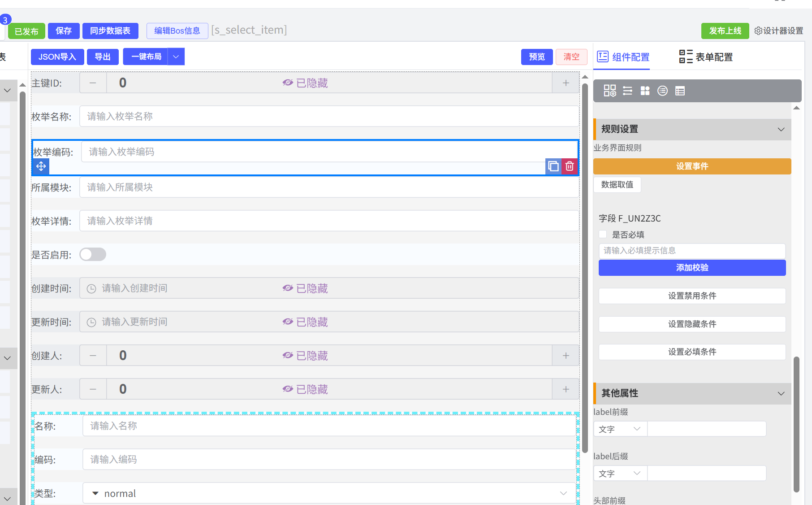812x505 pixels.
Task: Click the 清空 button
Action: [571, 57]
